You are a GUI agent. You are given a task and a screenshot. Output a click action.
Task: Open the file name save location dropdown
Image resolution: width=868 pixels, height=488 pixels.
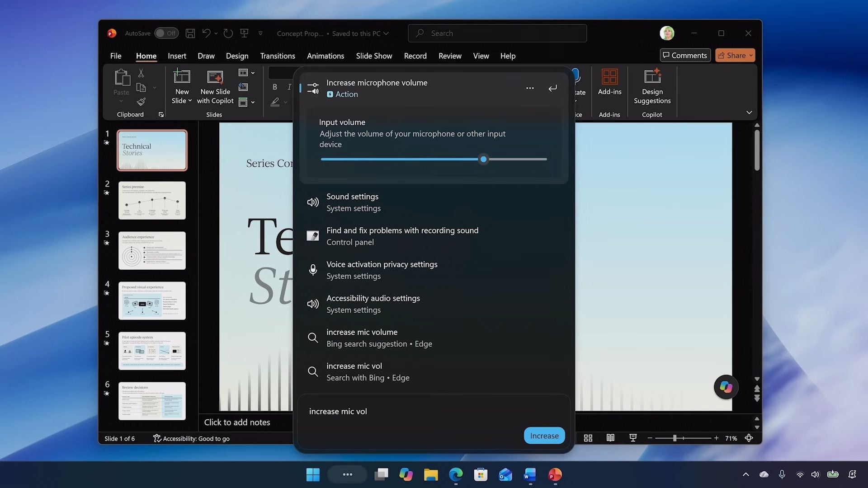386,33
